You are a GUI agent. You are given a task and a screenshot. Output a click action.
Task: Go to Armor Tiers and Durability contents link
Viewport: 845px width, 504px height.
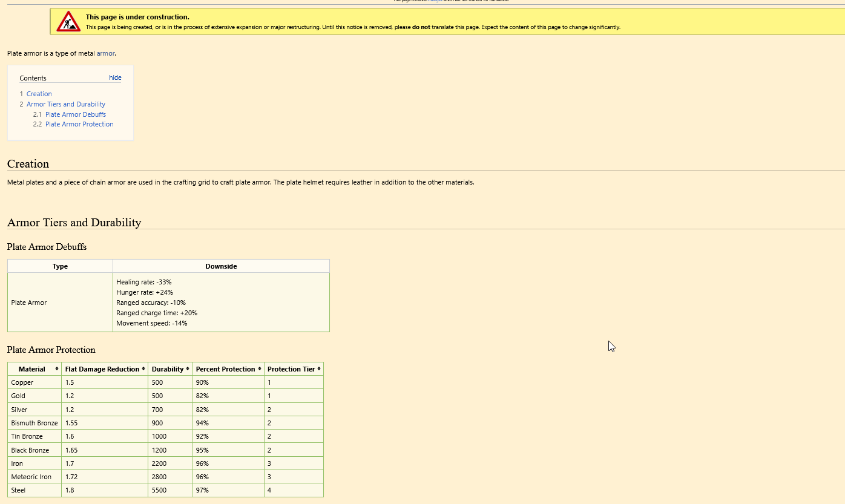click(65, 104)
